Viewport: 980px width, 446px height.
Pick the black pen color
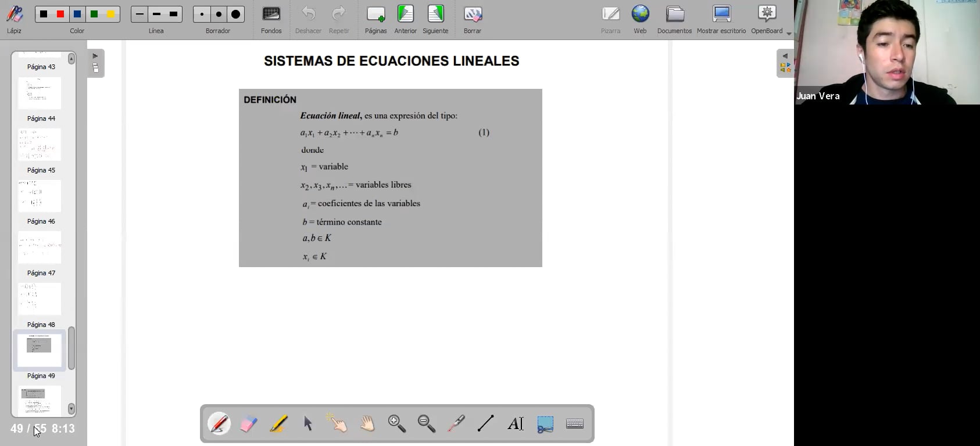click(x=44, y=14)
